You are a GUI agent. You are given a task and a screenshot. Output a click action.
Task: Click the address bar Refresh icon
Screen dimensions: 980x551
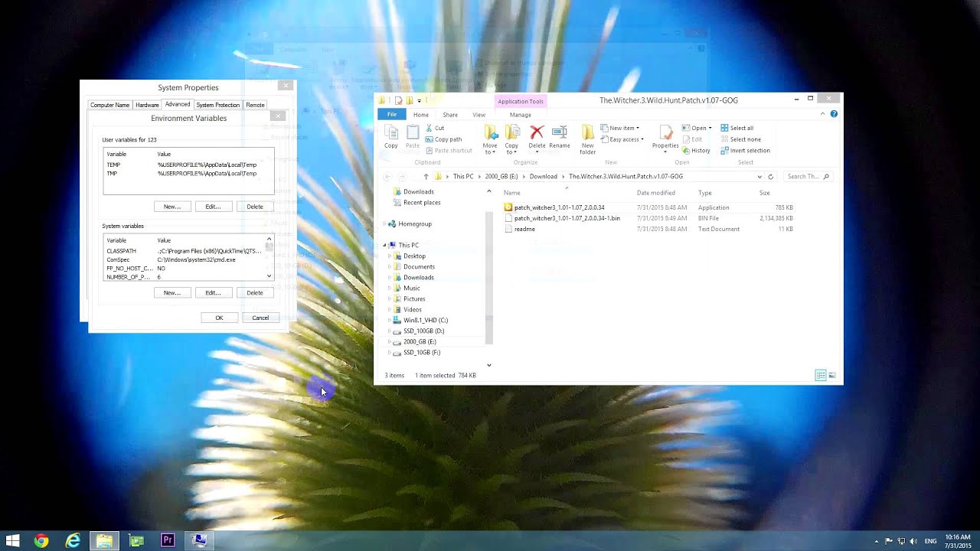point(770,177)
